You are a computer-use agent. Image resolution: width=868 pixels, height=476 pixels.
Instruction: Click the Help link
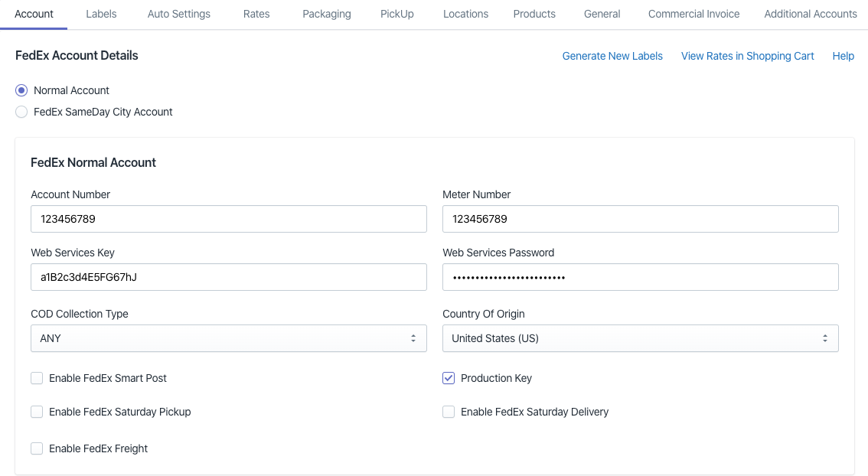point(843,56)
